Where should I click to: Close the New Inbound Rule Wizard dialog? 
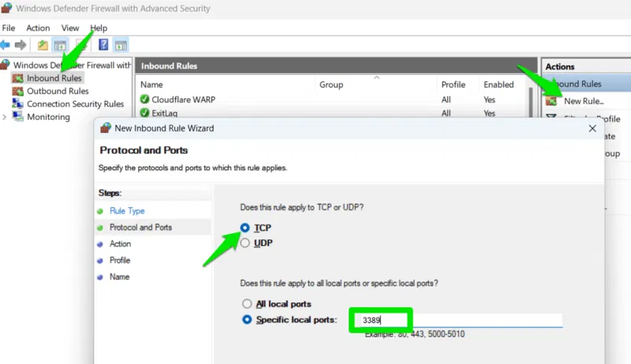[x=592, y=128]
